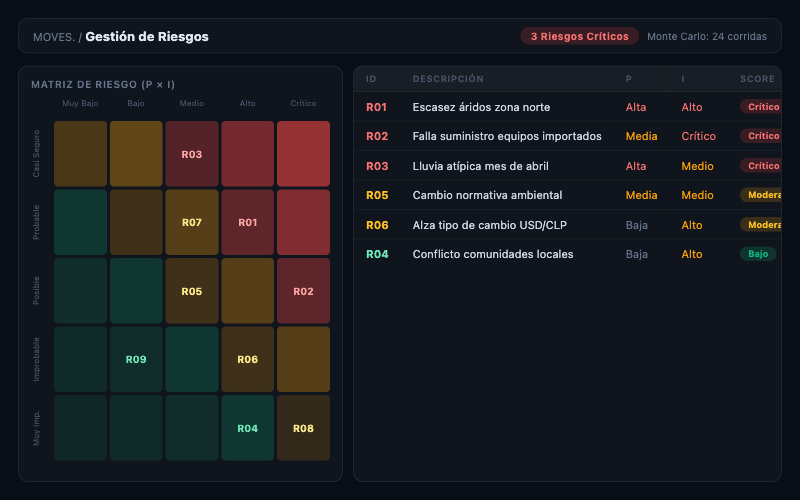The height and width of the screenshot is (500, 800).
Task: Click the empty Improbable/Crítico amber cell
Action: pyautogui.click(x=304, y=359)
